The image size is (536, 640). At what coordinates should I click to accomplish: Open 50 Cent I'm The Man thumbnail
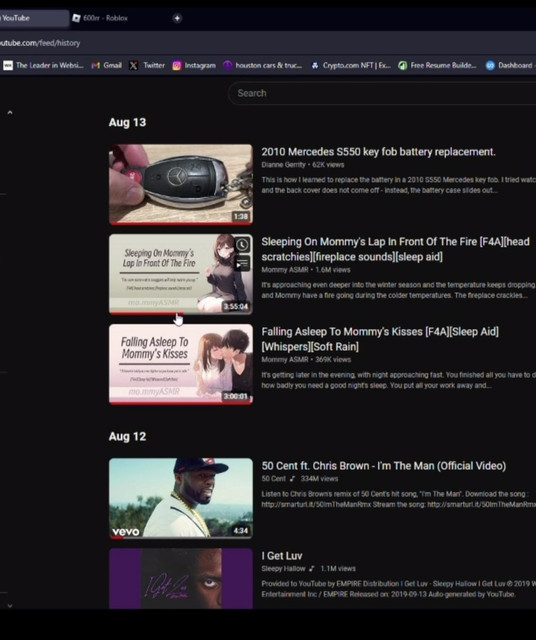(181, 498)
